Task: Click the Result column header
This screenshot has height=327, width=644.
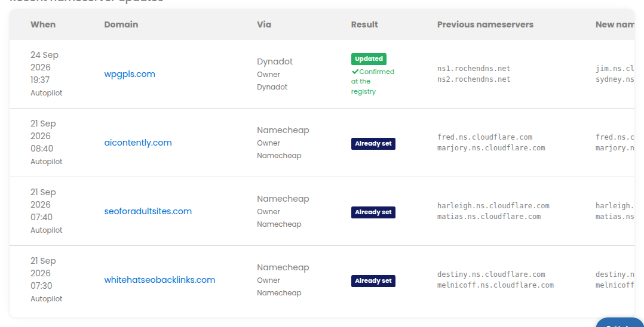Action: click(x=364, y=24)
